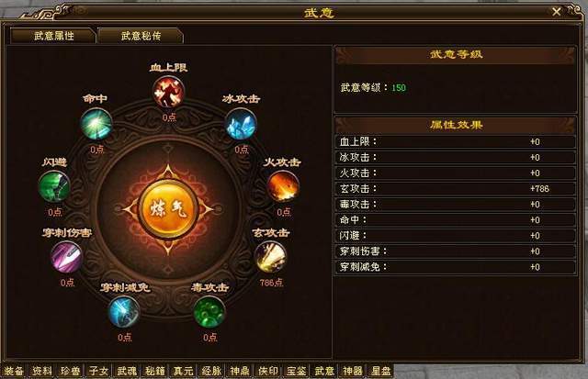Select the 宝鉴 bottom tab

(x=296, y=371)
